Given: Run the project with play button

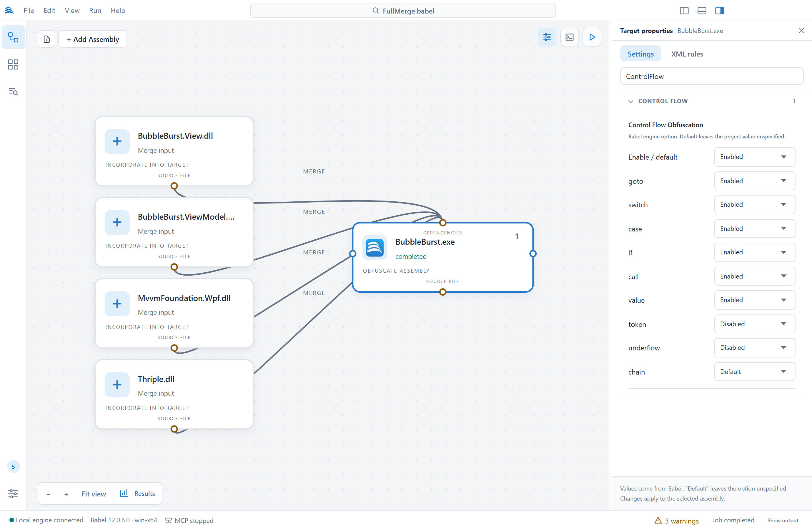Looking at the screenshot, I should pos(592,37).
